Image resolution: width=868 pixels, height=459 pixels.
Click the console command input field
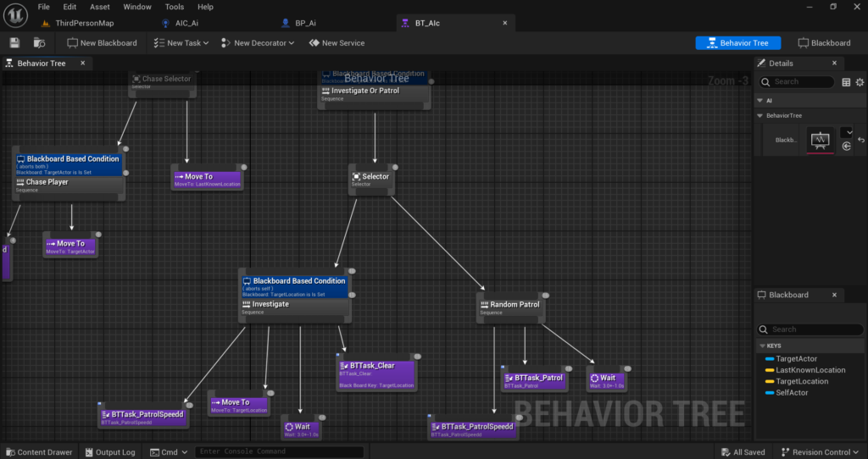coord(279,452)
